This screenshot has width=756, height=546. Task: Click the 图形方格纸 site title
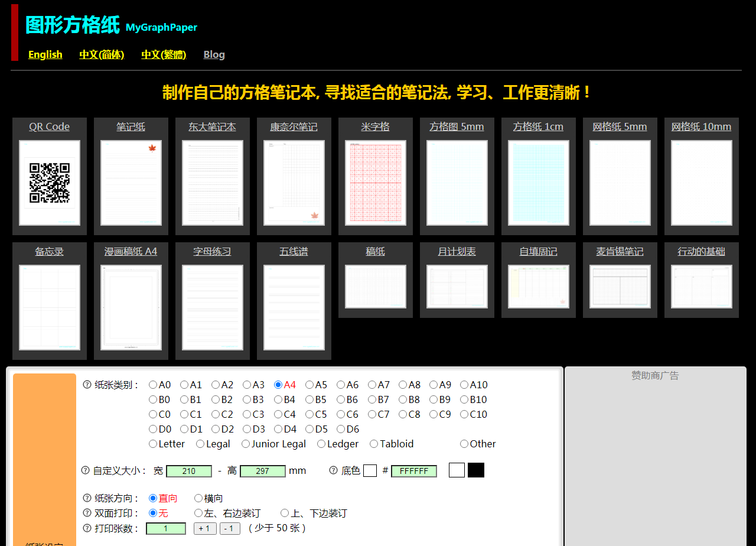pos(73,25)
